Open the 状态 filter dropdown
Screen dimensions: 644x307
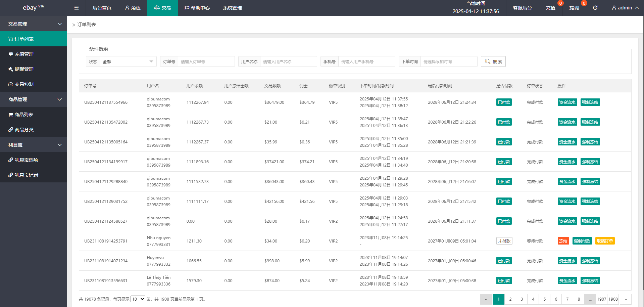pyautogui.click(x=128, y=61)
